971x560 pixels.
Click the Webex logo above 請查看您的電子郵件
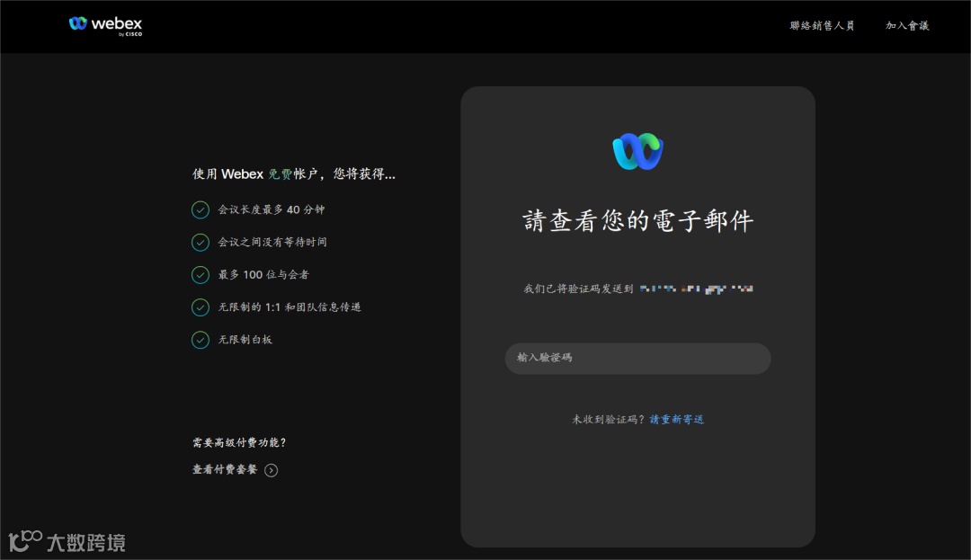637,151
